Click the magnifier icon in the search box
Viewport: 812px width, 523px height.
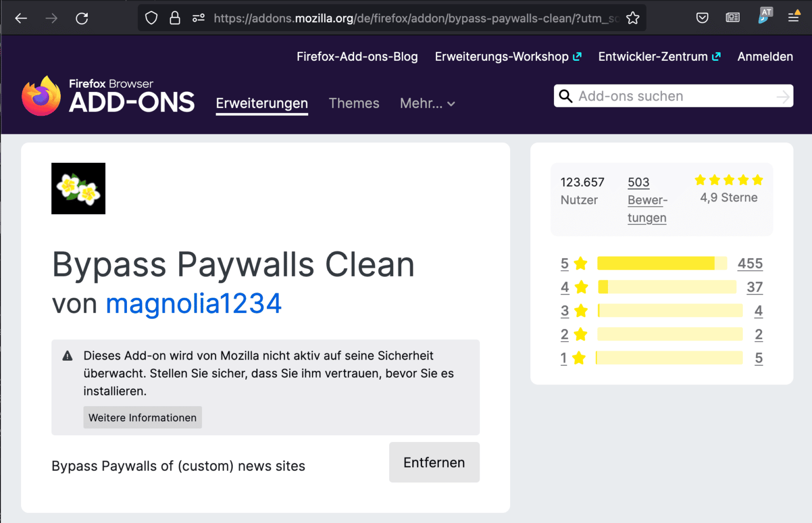[566, 96]
